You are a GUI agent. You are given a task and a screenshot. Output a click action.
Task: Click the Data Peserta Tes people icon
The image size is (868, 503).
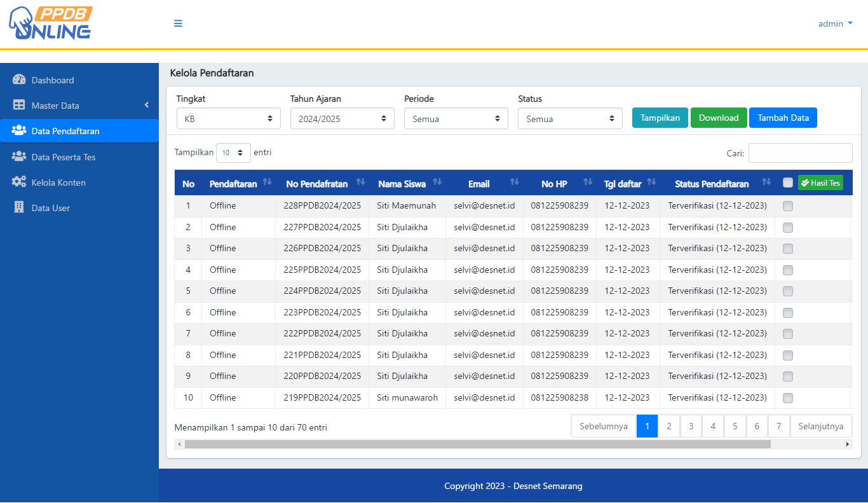[19, 156]
